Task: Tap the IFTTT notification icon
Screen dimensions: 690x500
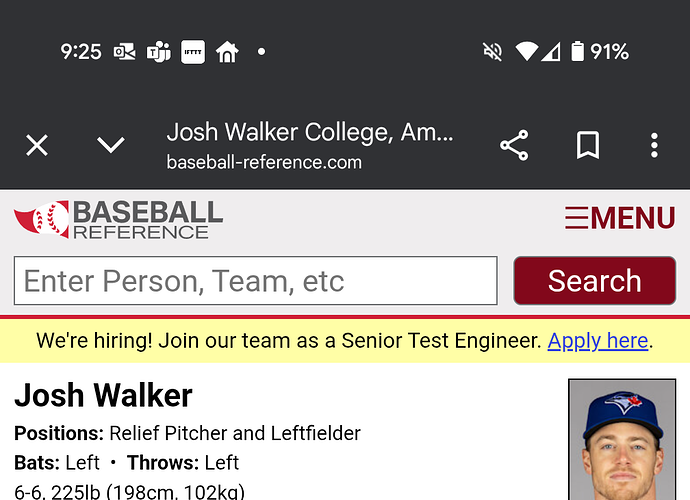Action: coord(193,52)
